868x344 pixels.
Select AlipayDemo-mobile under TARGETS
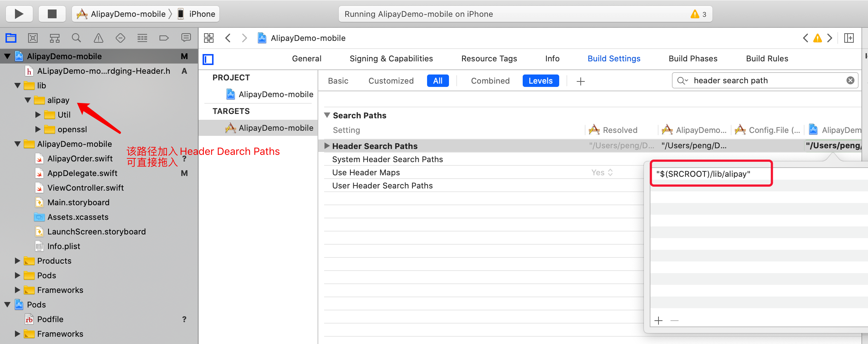click(269, 128)
